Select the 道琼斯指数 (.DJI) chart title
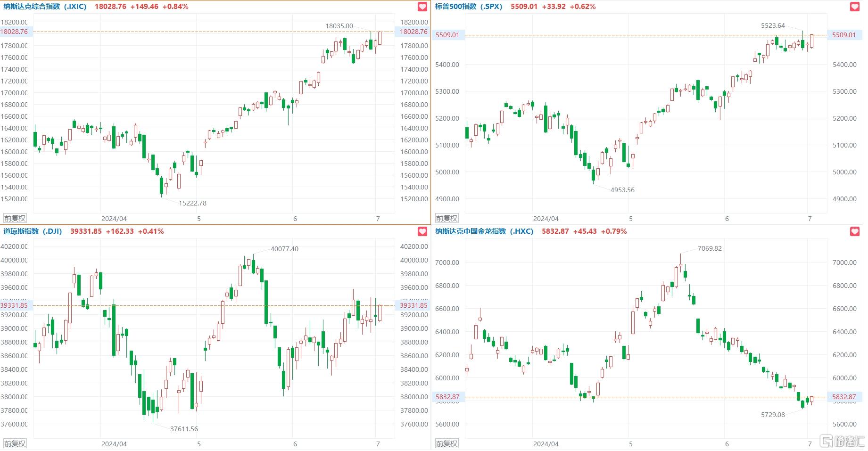The height and width of the screenshot is (451, 868). coord(33,231)
